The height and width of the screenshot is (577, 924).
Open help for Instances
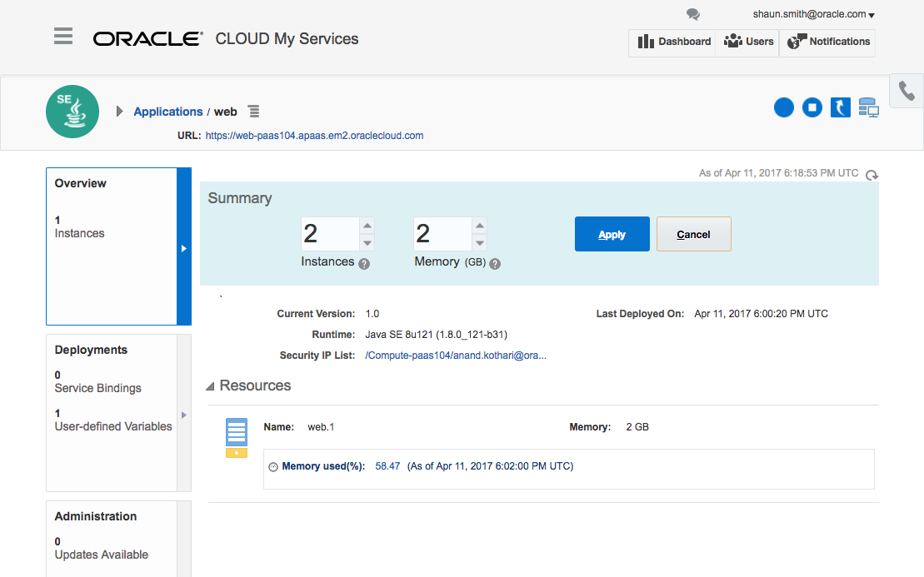coord(364,264)
